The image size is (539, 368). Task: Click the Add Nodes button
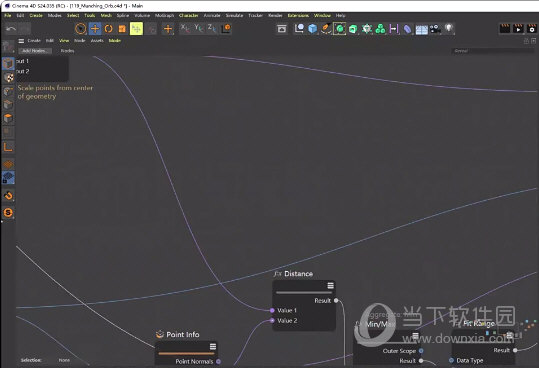click(35, 51)
